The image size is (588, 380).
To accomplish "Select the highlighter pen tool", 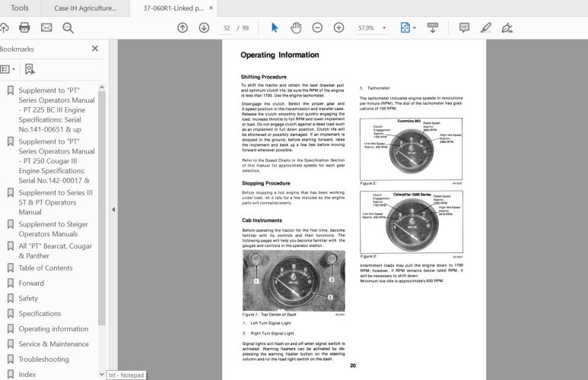I will 486,27.
